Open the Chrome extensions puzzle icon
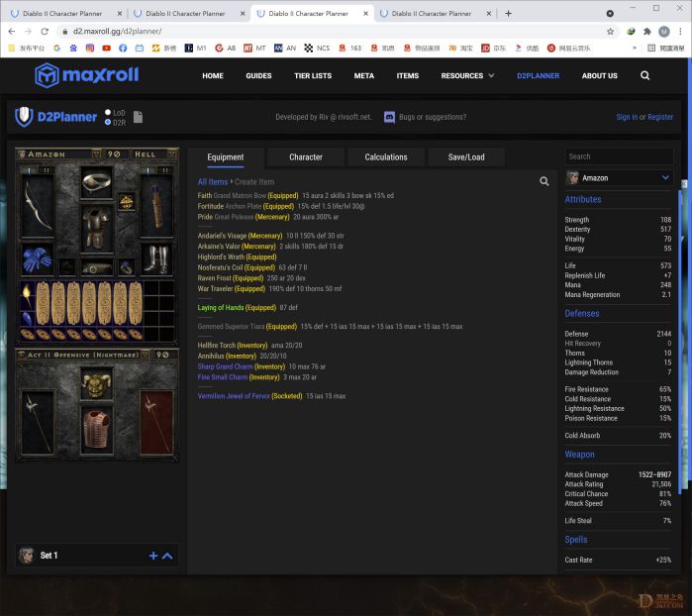692x616 pixels. click(x=647, y=32)
